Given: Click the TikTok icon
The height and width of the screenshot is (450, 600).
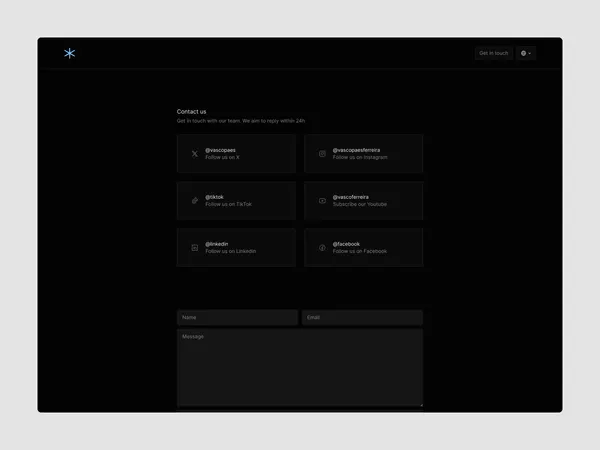Looking at the screenshot, I should (195, 201).
